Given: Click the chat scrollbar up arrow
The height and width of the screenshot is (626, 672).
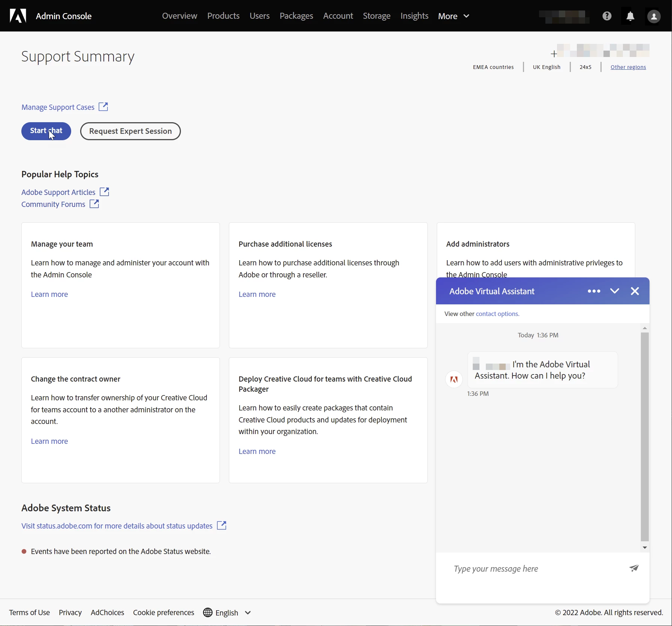Looking at the screenshot, I should [645, 328].
